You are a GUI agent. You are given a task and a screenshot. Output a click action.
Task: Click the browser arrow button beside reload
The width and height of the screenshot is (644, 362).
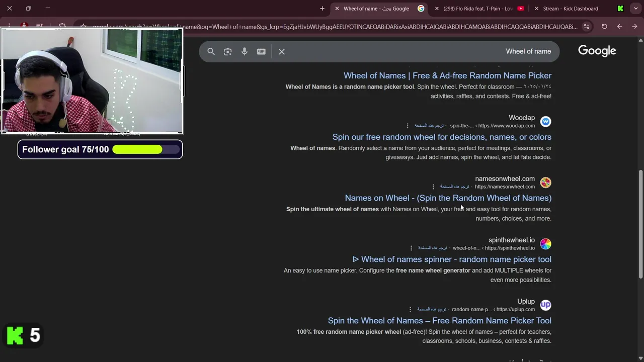pos(619,26)
